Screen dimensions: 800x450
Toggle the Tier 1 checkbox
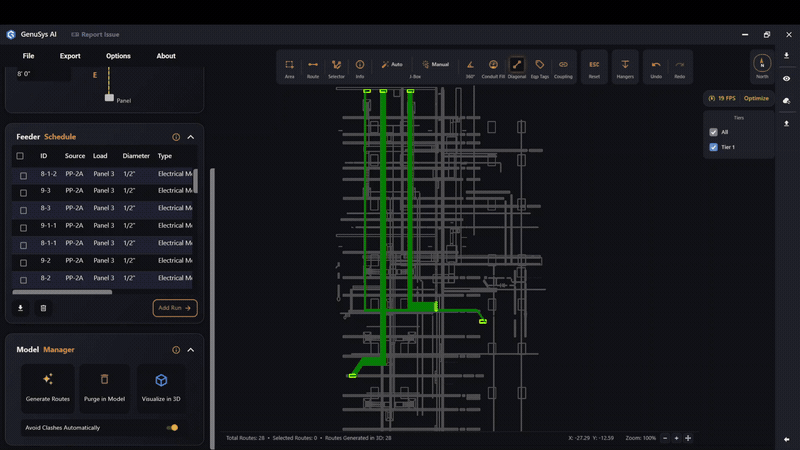(x=713, y=147)
